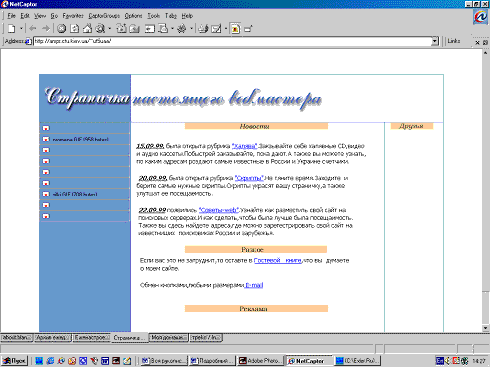The width and height of the screenshot is (490, 367).
Task: Open the E-mail link
Action: (x=254, y=285)
